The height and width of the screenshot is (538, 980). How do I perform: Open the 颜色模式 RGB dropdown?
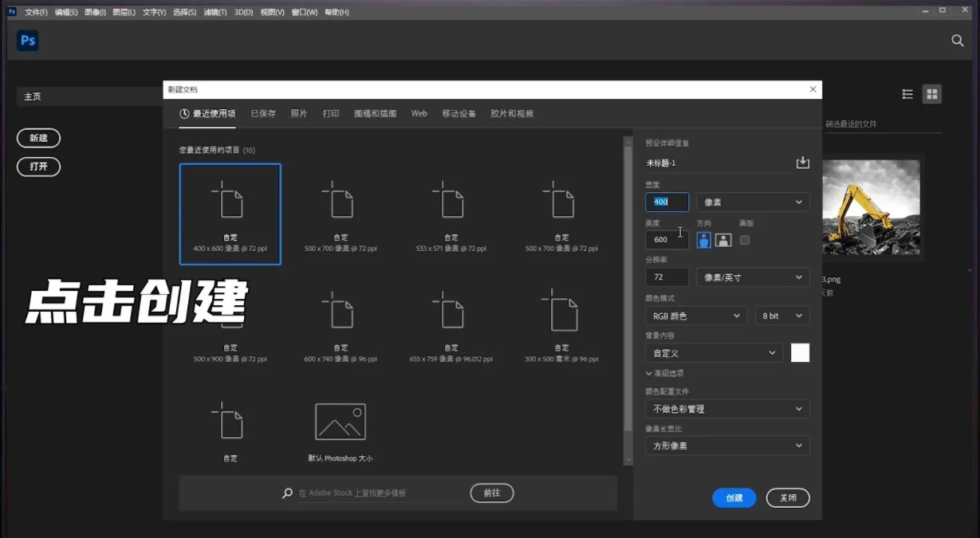[695, 316]
